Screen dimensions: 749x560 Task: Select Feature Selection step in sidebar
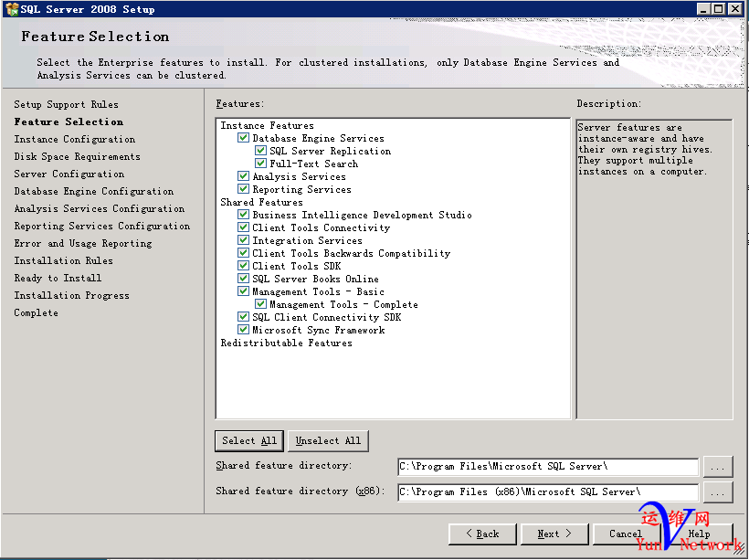tap(69, 122)
